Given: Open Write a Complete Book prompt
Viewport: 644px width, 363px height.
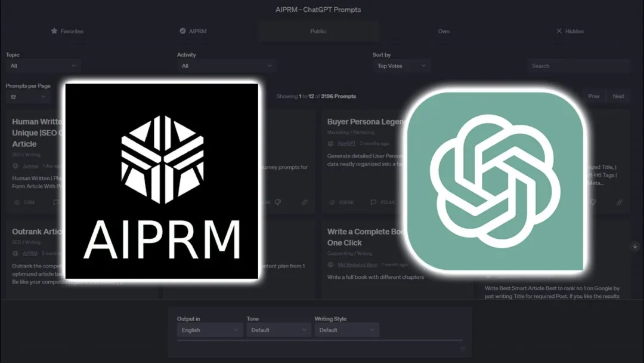Looking at the screenshot, I should pos(366,237).
